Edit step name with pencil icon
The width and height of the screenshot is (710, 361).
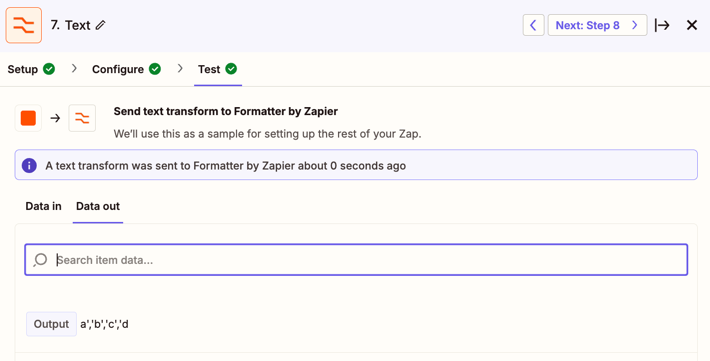[101, 25]
